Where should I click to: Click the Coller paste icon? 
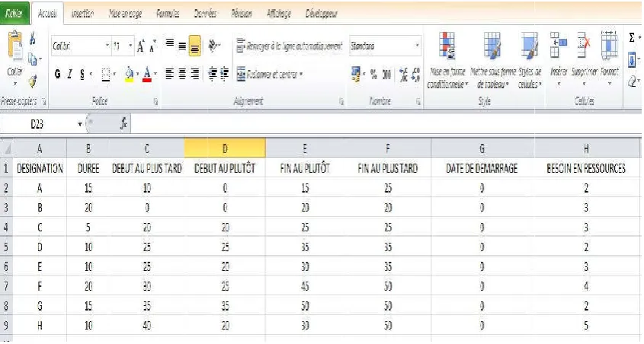coord(15,46)
